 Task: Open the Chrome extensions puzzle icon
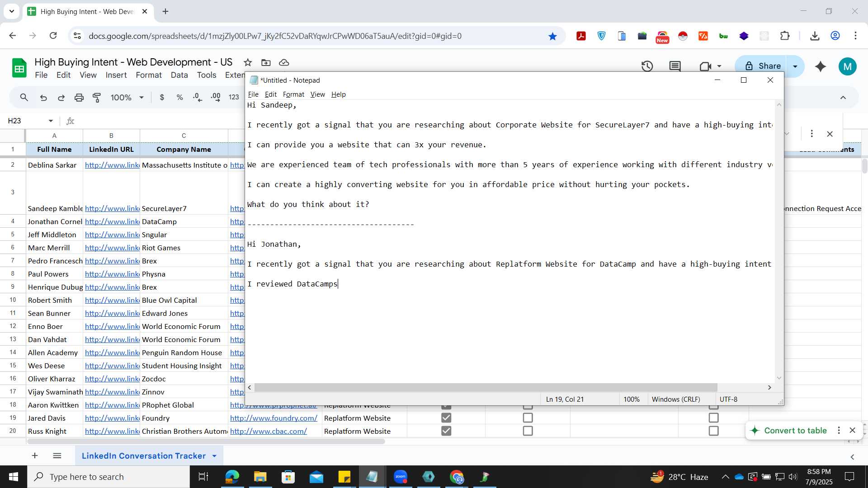click(x=785, y=36)
